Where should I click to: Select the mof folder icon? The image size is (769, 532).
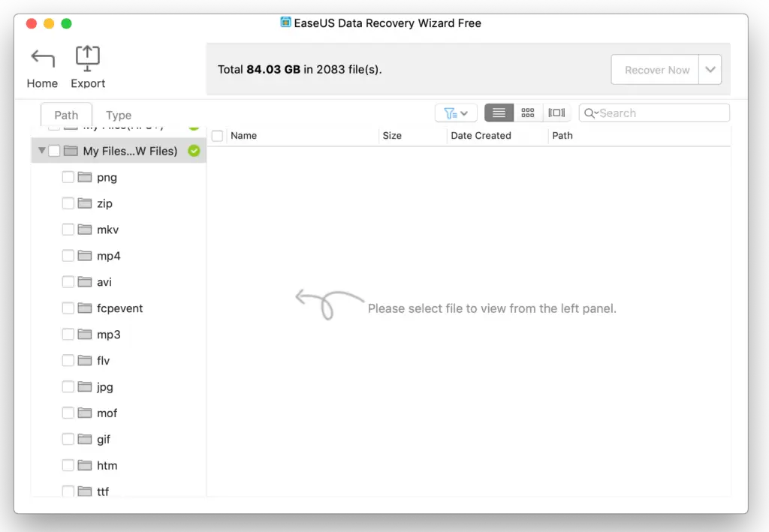[85, 413]
